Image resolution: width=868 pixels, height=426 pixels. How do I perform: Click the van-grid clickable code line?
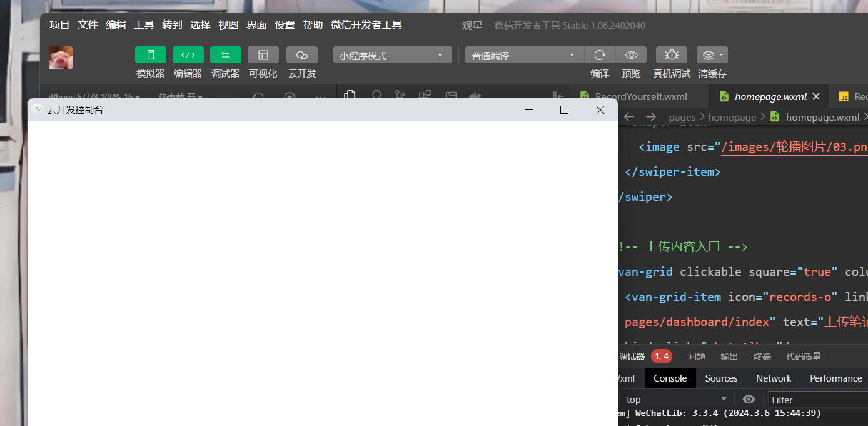(x=743, y=271)
